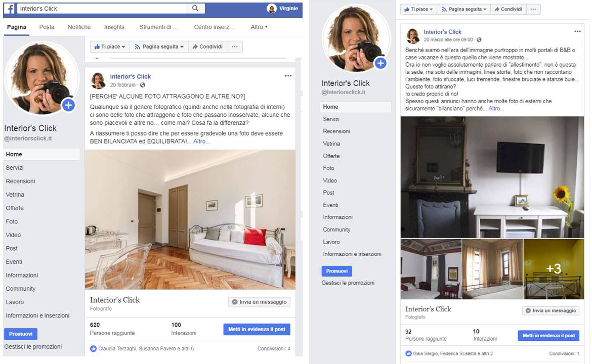
Task: Click the more-options dots beside the left Condividi
Action: pyautogui.click(x=235, y=47)
